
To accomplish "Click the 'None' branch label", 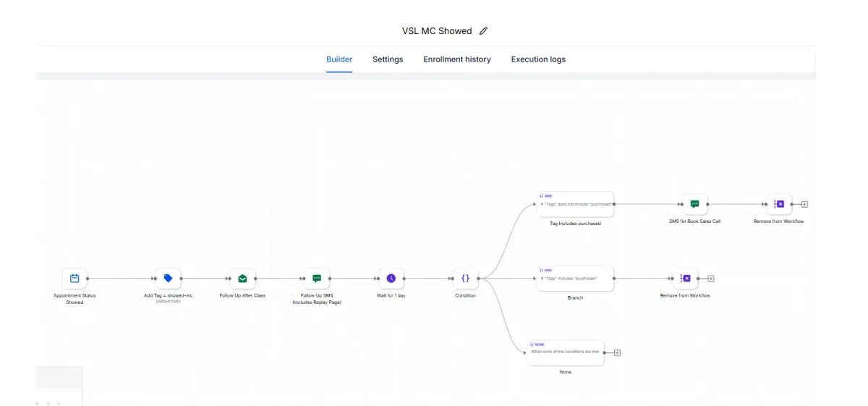I will [566, 372].
